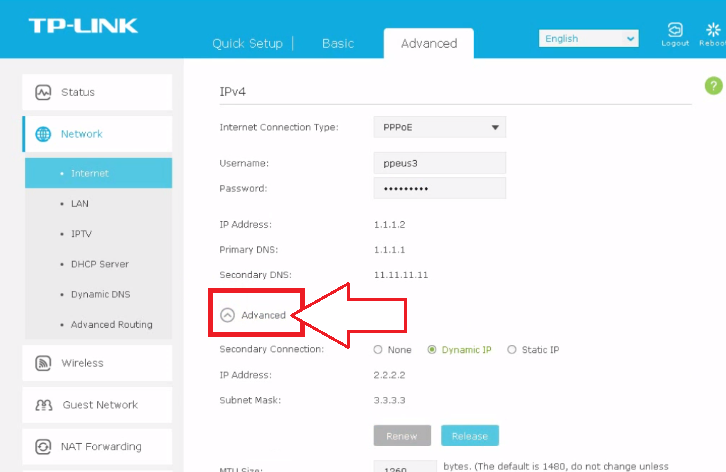Screen dimensions: 726x472
Task: Click the NAT Forwarding arrows icon
Action: [43, 447]
